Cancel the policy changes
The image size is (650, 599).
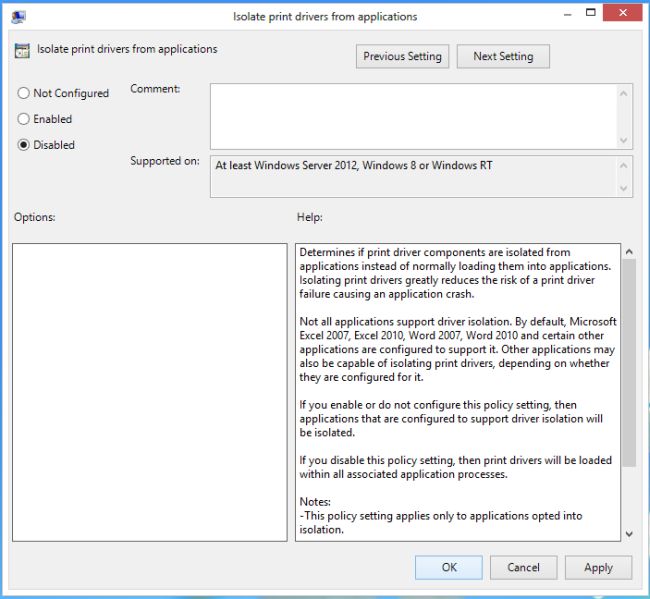[x=524, y=567]
